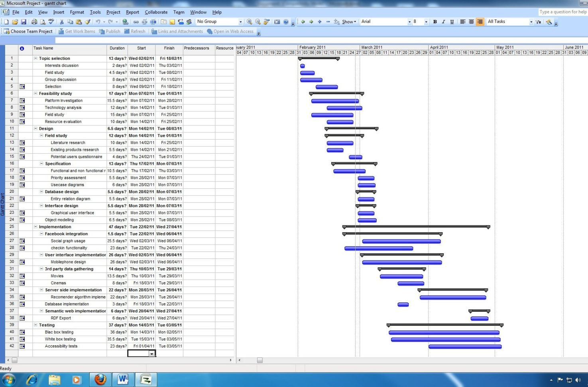This screenshot has height=387, width=588.
Task: Click the Go To Selected Task icon
Action: [x=267, y=22]
